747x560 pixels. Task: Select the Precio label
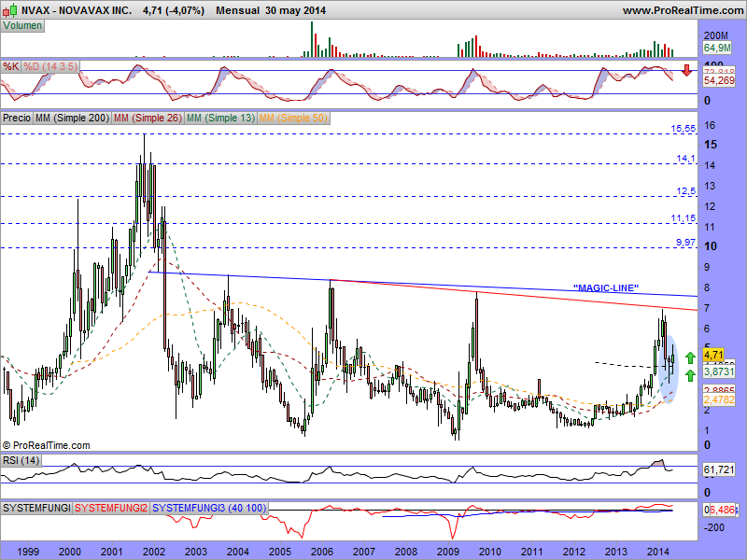click(x=17, y=118)
